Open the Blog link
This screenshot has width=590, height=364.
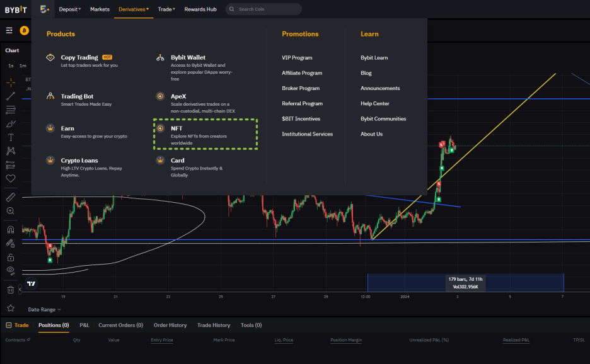point(366,73)
